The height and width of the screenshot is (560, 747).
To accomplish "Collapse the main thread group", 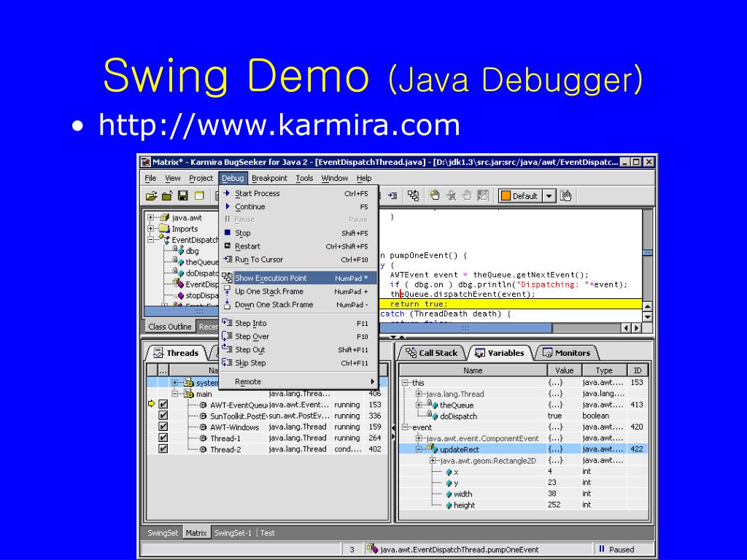I will [x=175, y=394].
